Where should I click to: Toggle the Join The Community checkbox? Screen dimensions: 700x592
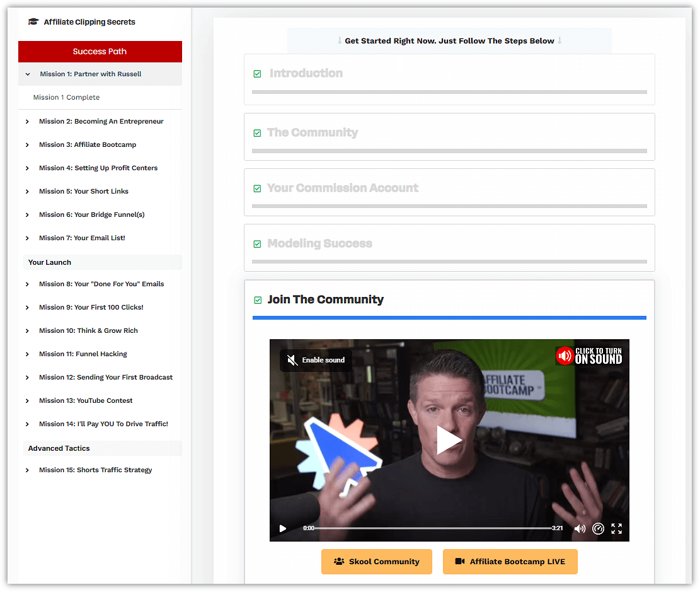[x=258, y=300]
